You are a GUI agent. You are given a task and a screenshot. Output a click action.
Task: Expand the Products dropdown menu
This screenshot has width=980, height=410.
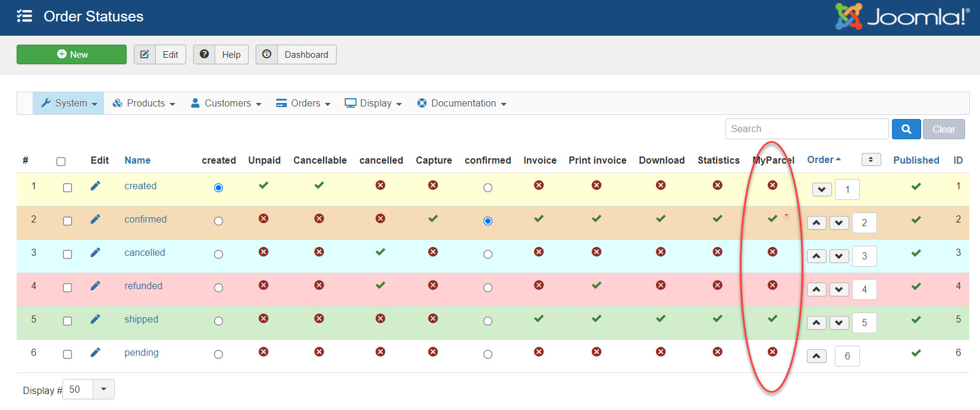click(x=144, y=104)
